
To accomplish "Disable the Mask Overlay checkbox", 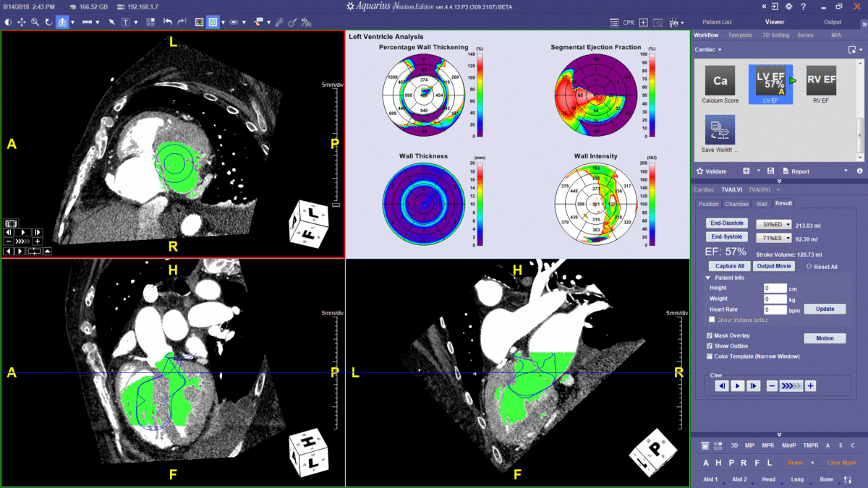I will tap(709, 335).
